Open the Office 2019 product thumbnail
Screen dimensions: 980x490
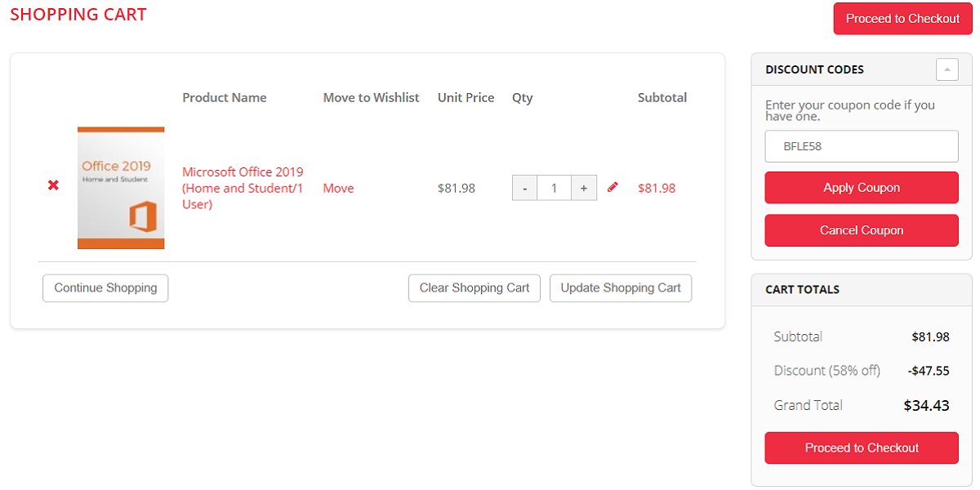click(x=121, y=188)
